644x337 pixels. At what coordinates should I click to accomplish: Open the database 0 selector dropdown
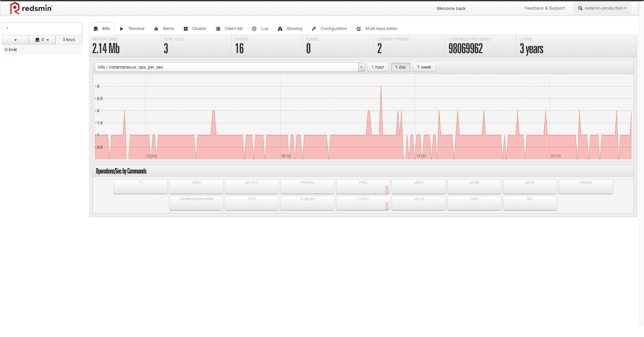pyautogui.click(x=42, y=40)
